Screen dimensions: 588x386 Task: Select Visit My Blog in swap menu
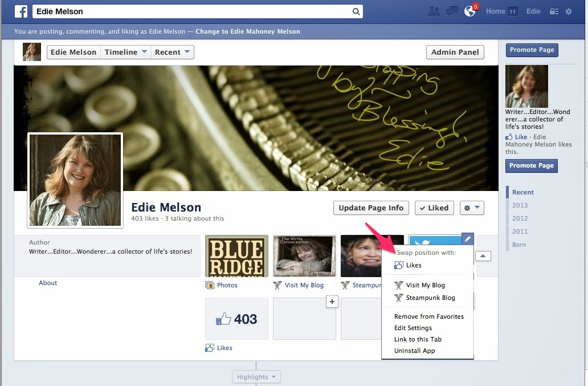(425, 285)
